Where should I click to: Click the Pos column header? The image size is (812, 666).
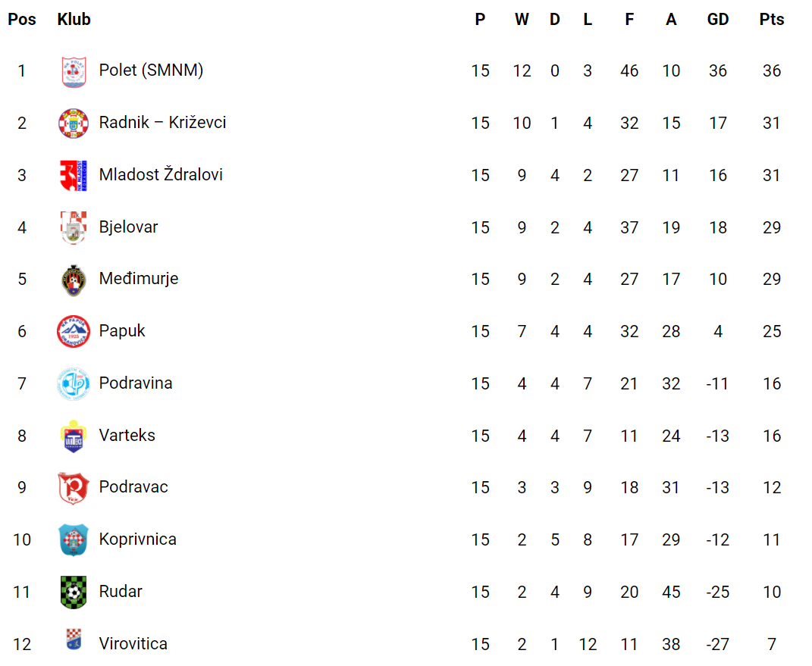coord(22,20)
